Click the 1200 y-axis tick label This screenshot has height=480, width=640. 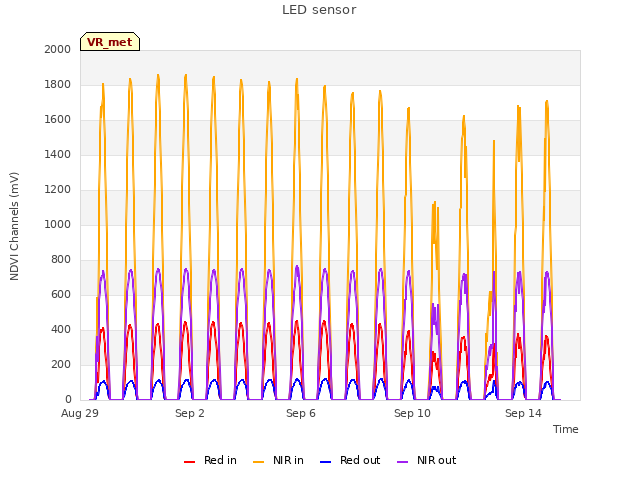coord(58,189)
